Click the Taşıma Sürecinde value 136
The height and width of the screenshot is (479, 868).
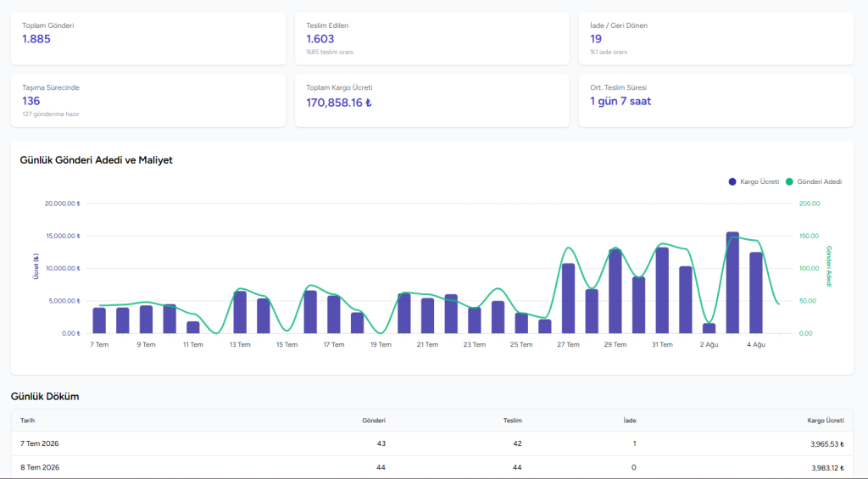click(x=31, y=101)
